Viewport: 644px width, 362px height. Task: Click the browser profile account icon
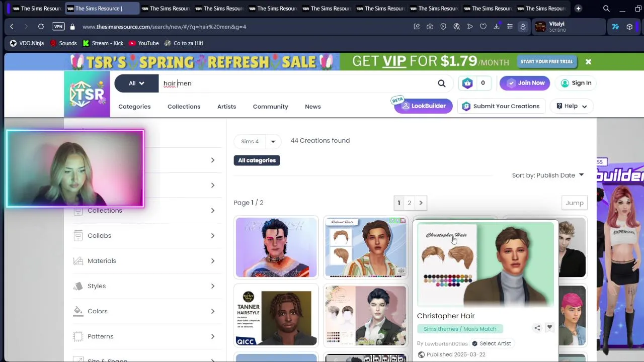523,27
